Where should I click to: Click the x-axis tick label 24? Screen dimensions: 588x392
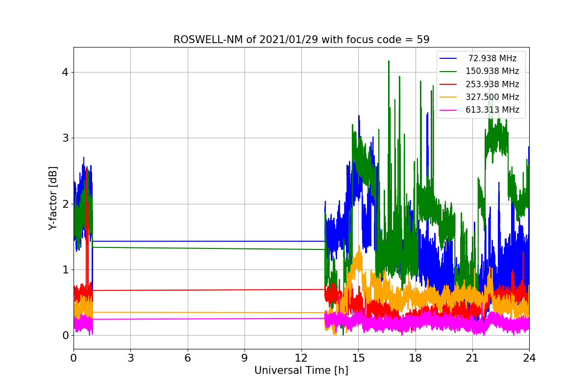(x=529, y=358)
